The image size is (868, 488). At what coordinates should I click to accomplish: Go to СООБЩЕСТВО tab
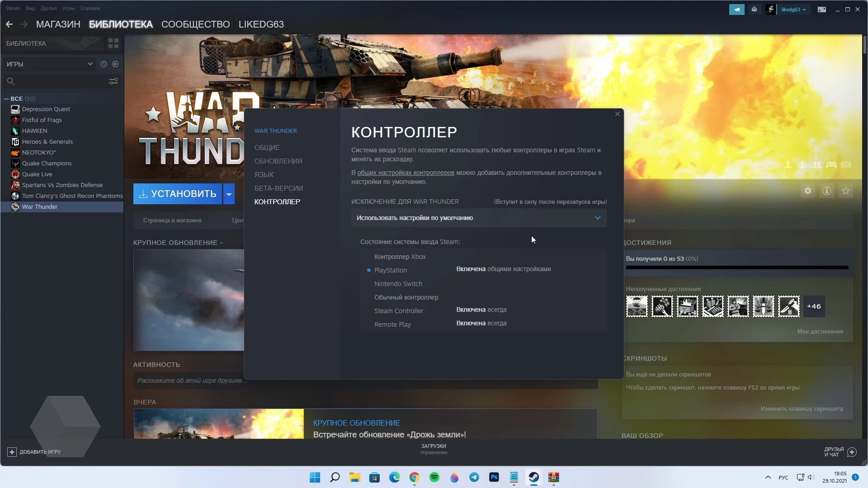(196, 24)
